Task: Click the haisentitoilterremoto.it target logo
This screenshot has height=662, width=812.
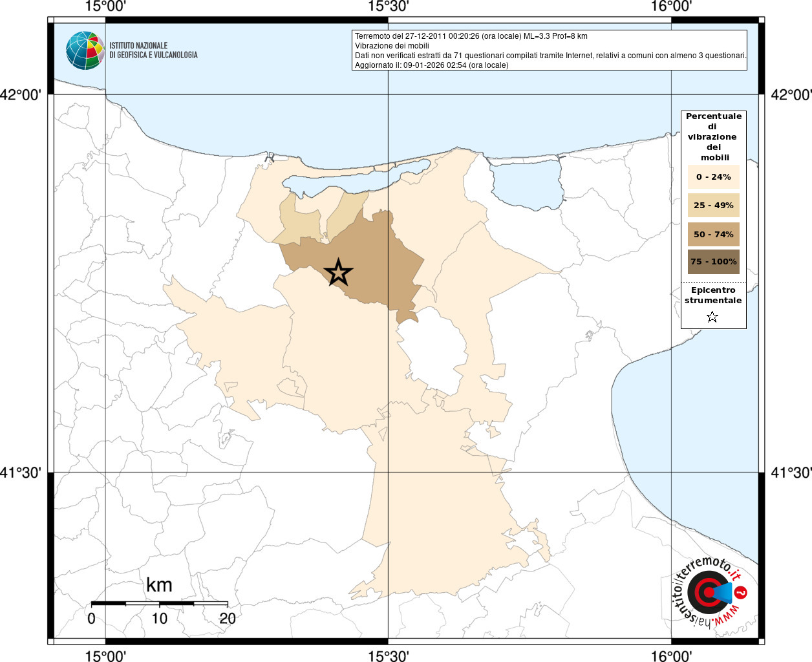Action: pyautogui.click(x=709, y=592)
